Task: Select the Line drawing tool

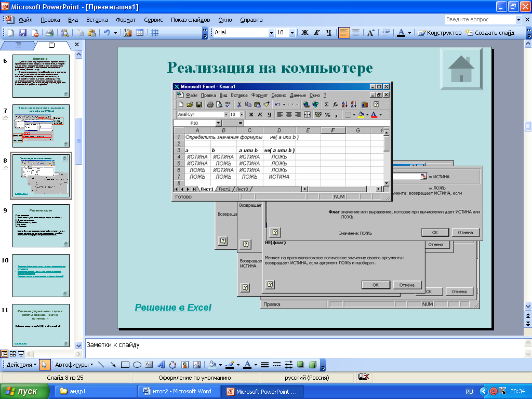Action: pos(101,365)
